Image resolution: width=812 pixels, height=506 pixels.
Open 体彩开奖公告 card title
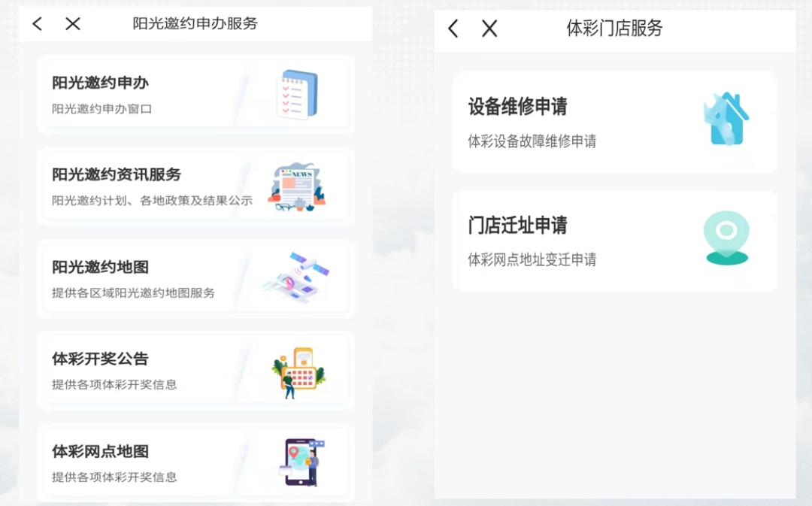101,359
